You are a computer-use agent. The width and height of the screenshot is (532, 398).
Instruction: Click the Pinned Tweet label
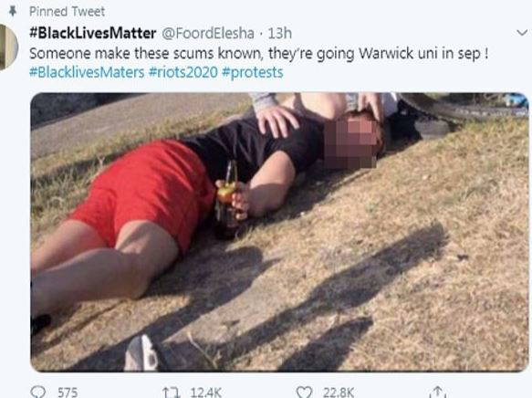click(67, 12)
